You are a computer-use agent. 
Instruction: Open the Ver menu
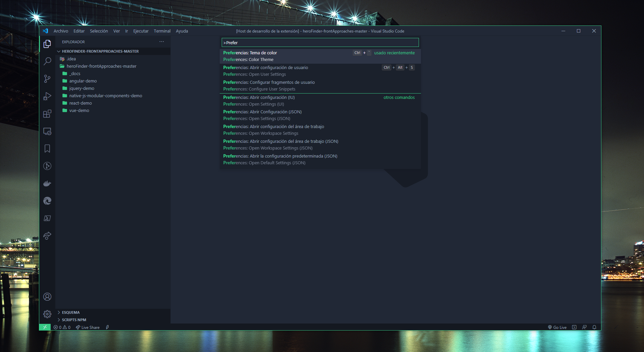pos(116,31)
